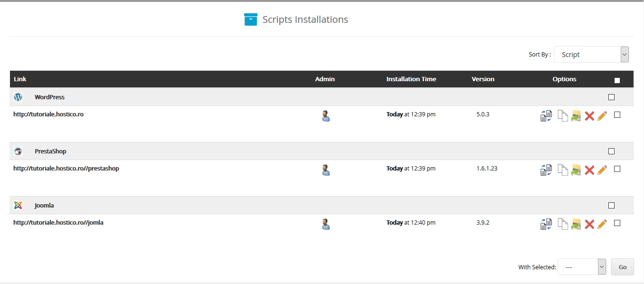
Task: Open the Sort By dropdown
Action: 591,55
